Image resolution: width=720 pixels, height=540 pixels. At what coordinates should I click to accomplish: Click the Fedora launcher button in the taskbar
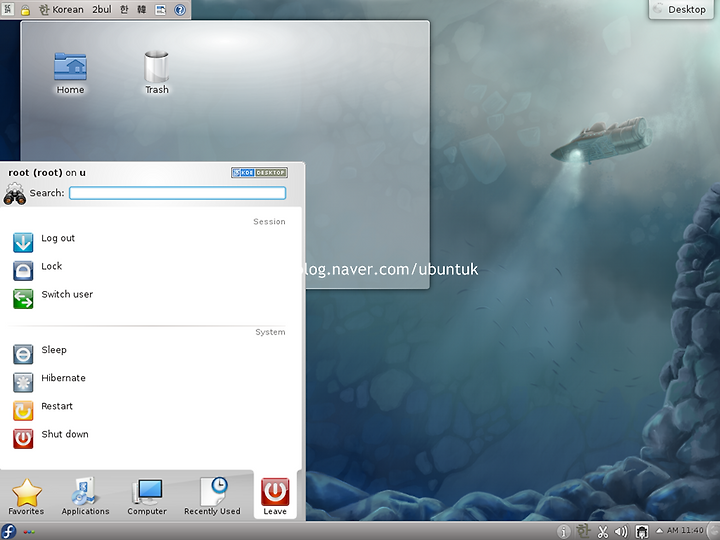8,531
